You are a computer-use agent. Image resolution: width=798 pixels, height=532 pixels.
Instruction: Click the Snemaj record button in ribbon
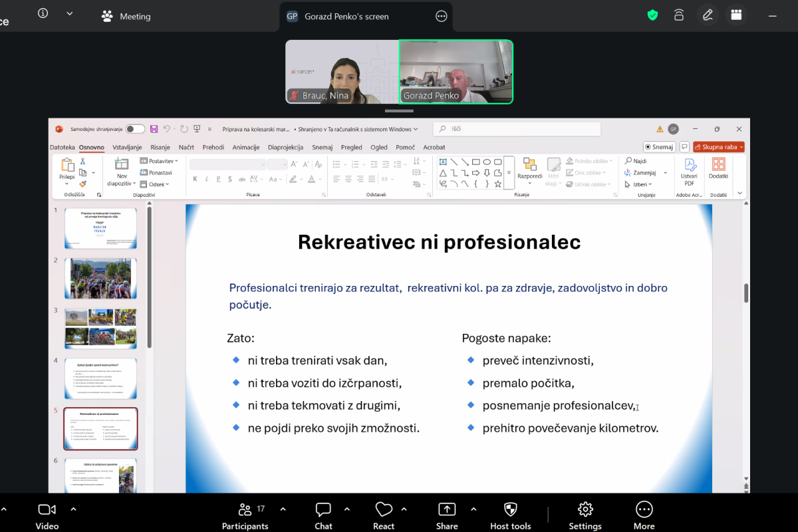[x=659, y=147]
